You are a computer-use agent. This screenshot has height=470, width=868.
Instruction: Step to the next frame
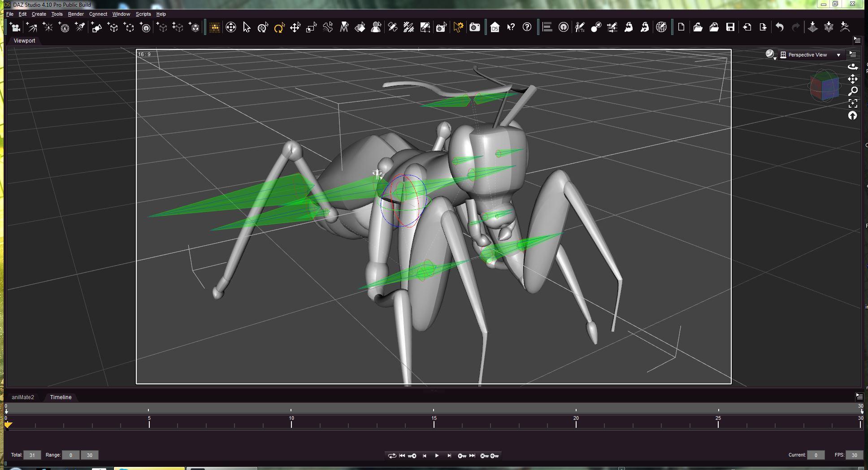click(449, 456)
